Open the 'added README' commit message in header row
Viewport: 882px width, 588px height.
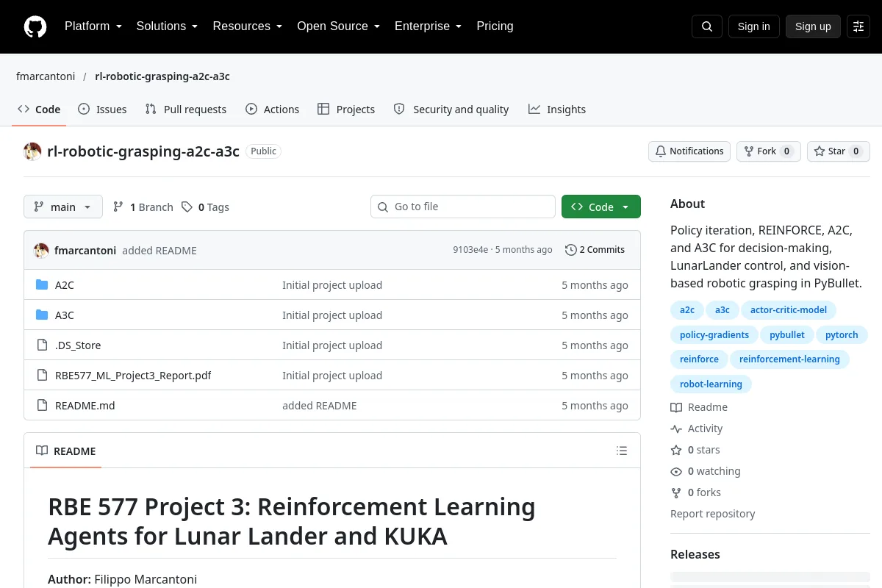[x=159, y=251]
